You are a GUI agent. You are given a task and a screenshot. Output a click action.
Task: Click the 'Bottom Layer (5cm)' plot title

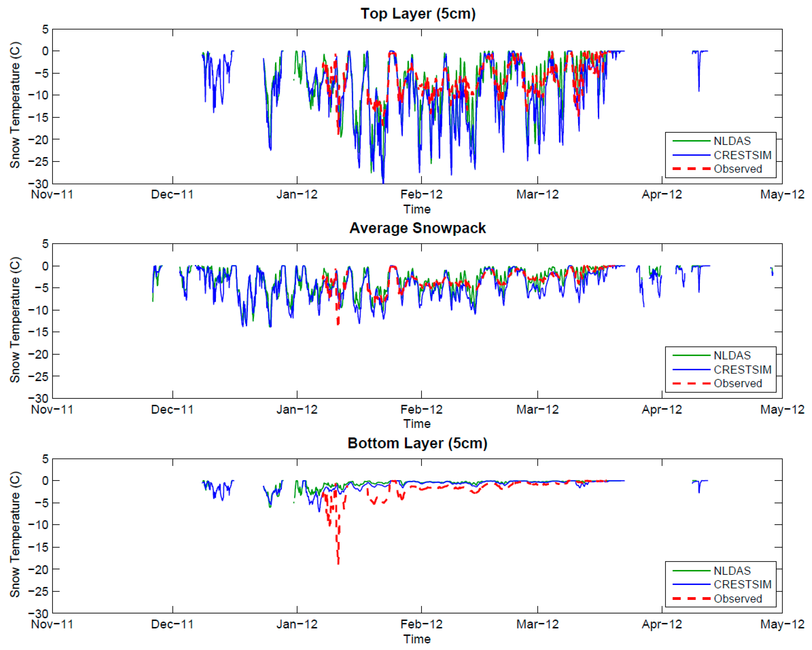tap(417, 443)
